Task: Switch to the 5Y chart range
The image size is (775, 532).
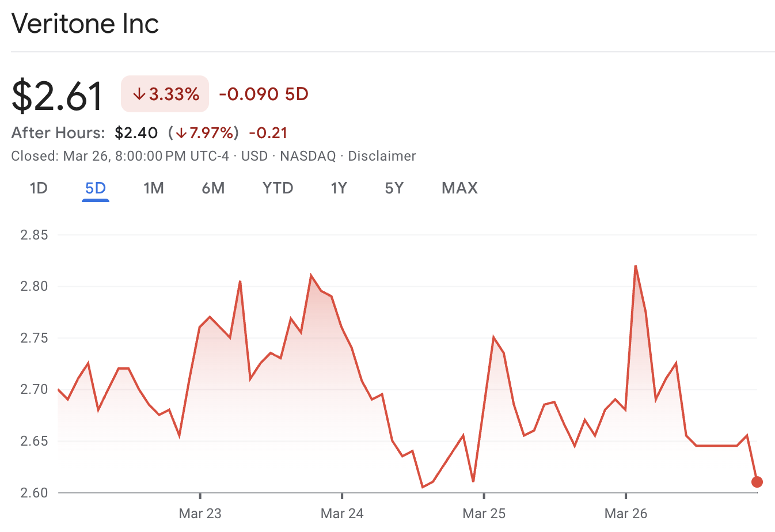Action: (394, 188)
